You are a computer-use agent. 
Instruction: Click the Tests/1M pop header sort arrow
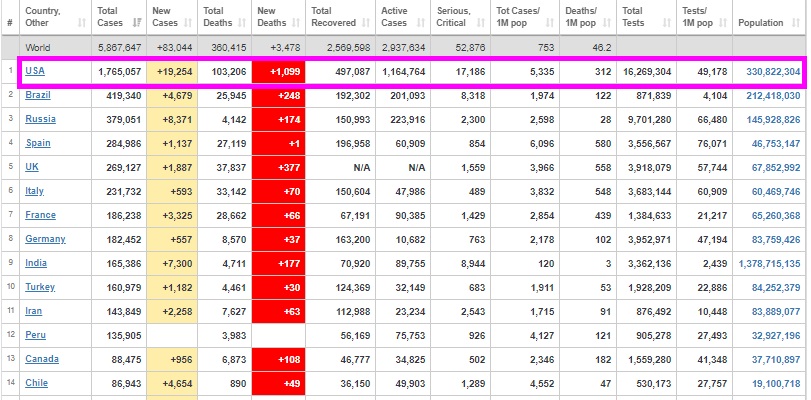point(724,23)
